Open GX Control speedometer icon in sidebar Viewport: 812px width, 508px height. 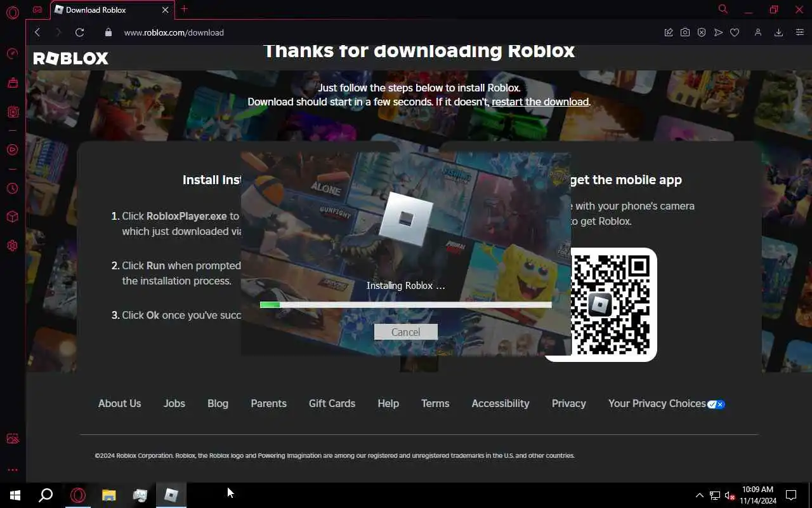tap(12, 53)
